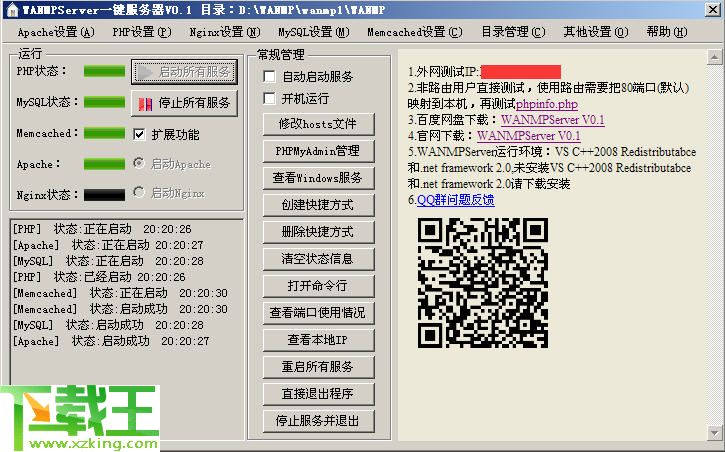Click 重启所有服务 button
The width and height of the screenshot is (725, 452).
point(318,367)
